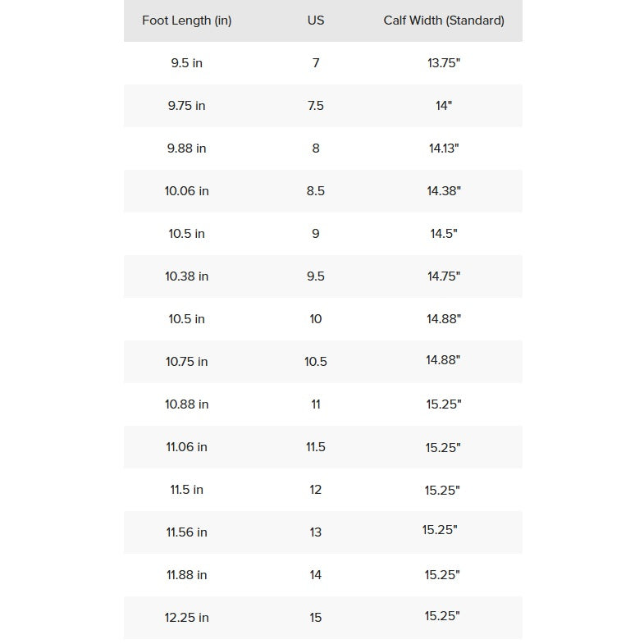This screenshot has width=644, height=644.
Task: Click the 10.88 in foot length cell
Action: click(186, 404)
